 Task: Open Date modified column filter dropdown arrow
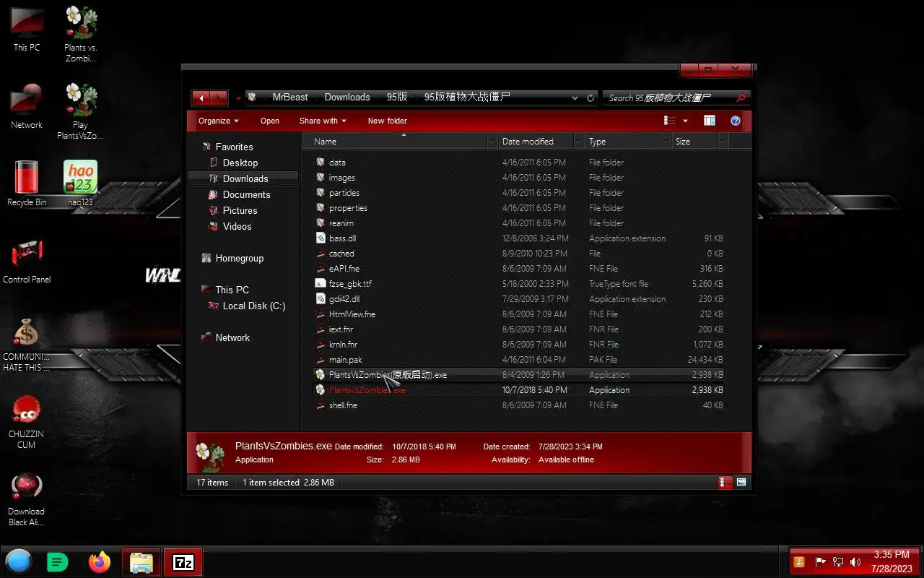(x=579, y=142)
